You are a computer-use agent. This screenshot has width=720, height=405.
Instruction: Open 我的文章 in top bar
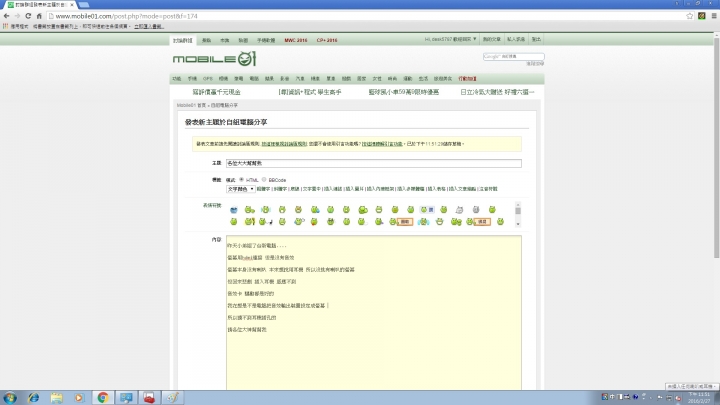point(491,39)
